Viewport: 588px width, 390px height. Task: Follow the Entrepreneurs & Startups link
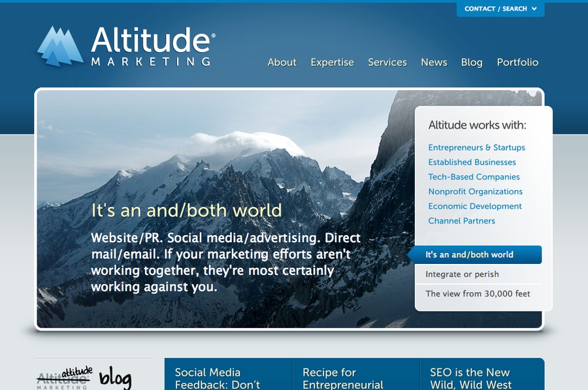pos(477,148)
